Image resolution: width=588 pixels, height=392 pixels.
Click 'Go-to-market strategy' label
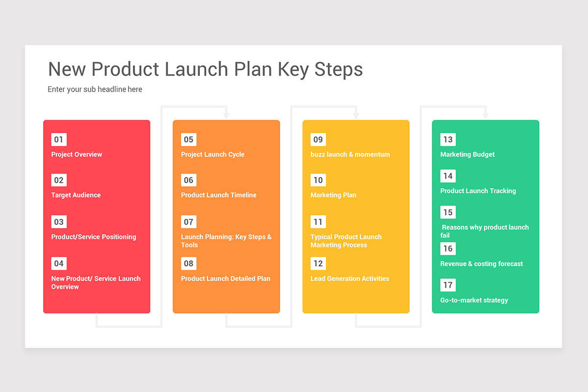(474, 300)
